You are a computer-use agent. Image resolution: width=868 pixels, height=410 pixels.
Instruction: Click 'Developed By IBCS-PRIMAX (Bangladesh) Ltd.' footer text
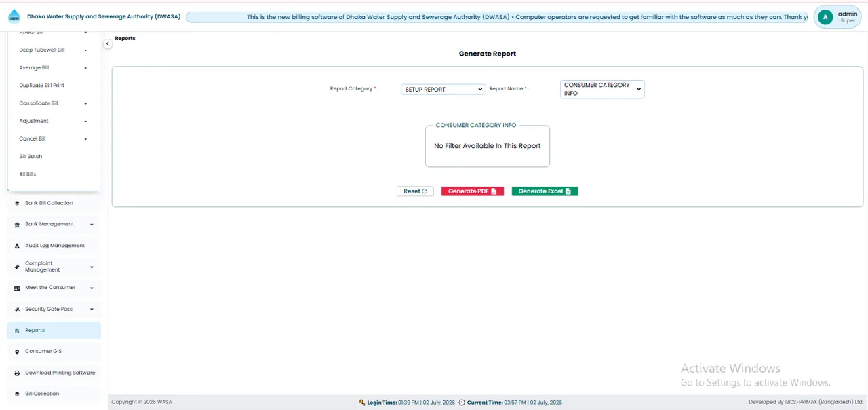click(806, 403)
